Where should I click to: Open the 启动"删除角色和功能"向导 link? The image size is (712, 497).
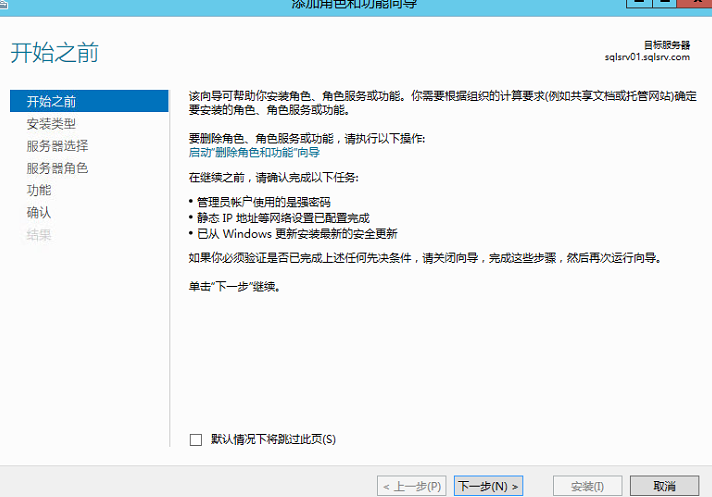[254, 153]
